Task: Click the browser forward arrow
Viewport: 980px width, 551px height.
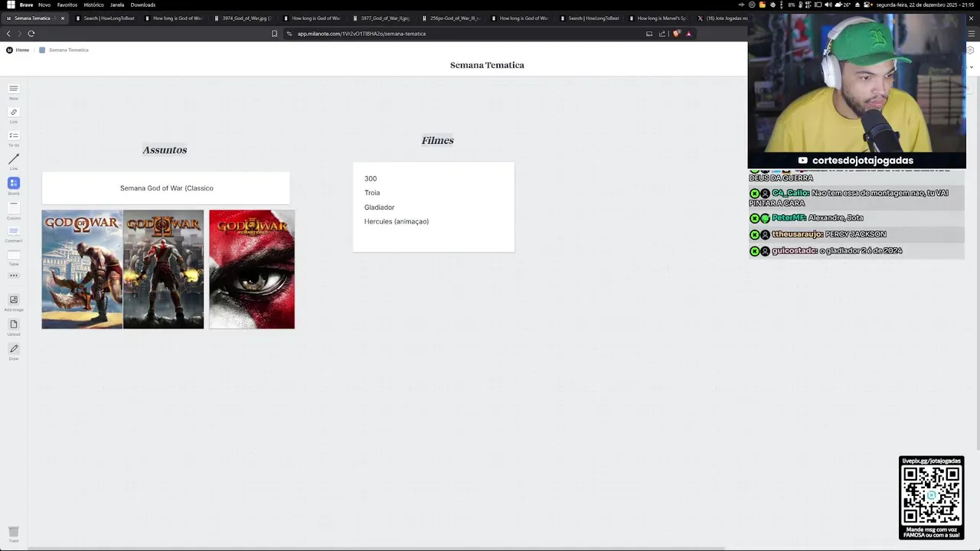Action: click(x=19, y=34)
